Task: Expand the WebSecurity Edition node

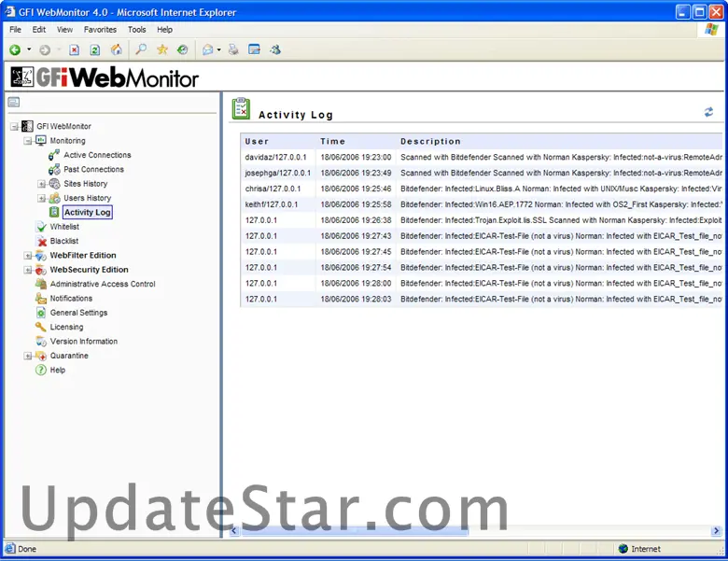Action: click(x=28, y=270)
